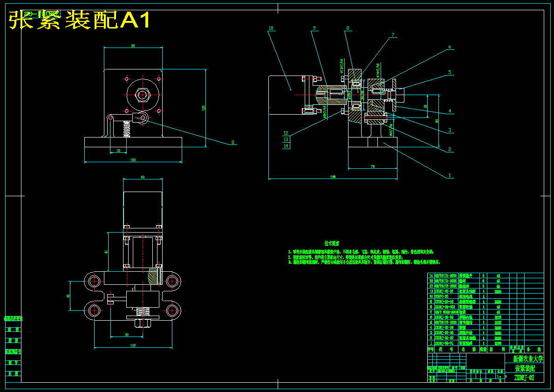Click the ø14H7/h6 fit label in the section view
Image resolution: width=554 pixels, height=392 pixels.
[378, 70]
